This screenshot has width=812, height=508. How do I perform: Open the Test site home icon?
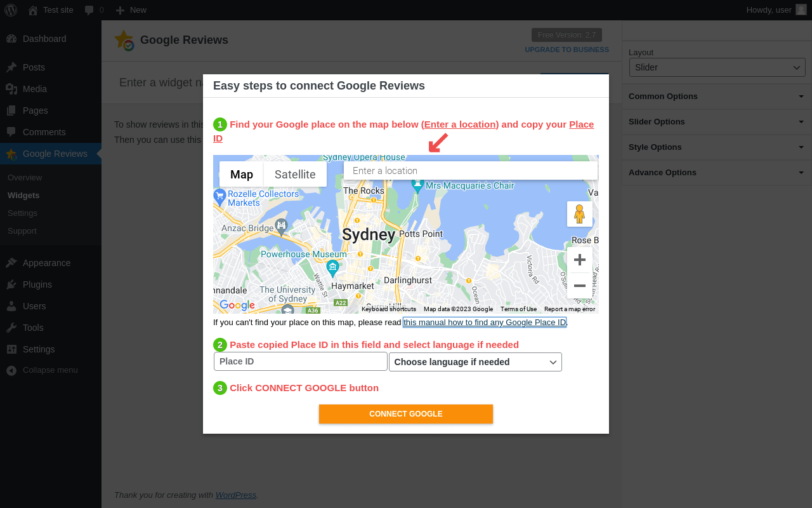click(x=33, y=10)
